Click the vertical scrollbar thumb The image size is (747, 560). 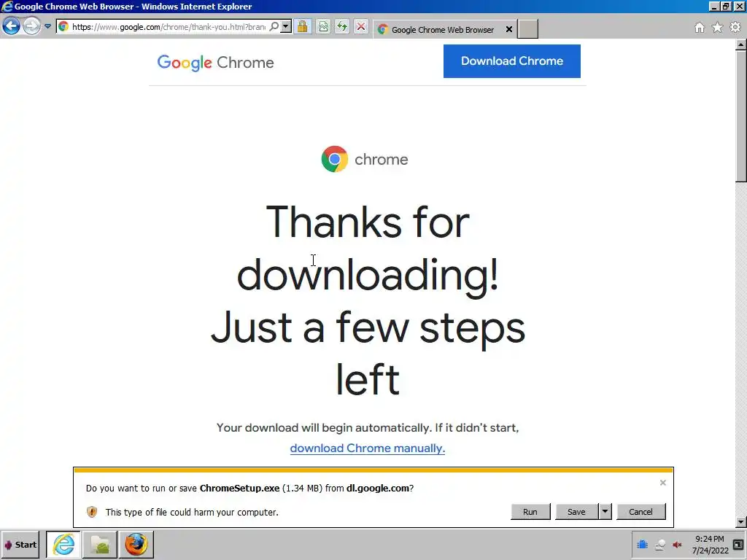click(x=741, y=116)
